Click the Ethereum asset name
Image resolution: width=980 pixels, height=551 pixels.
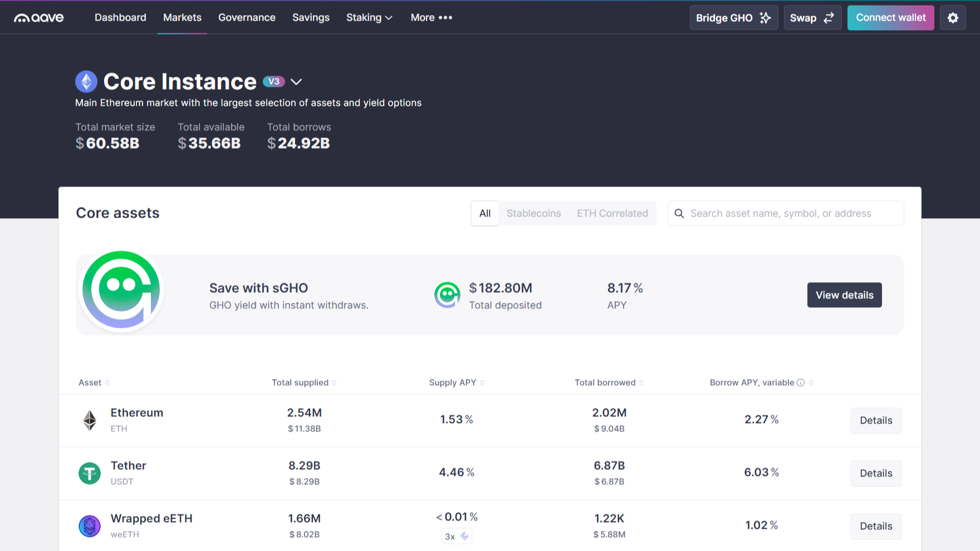pos(137,413)
